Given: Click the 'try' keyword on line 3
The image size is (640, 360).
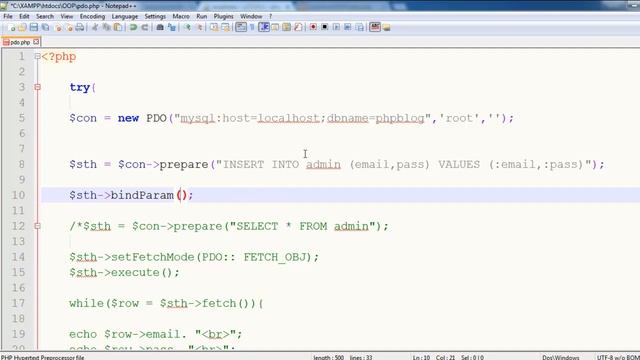Looking at the screenshot, I should tap(80, 87).
